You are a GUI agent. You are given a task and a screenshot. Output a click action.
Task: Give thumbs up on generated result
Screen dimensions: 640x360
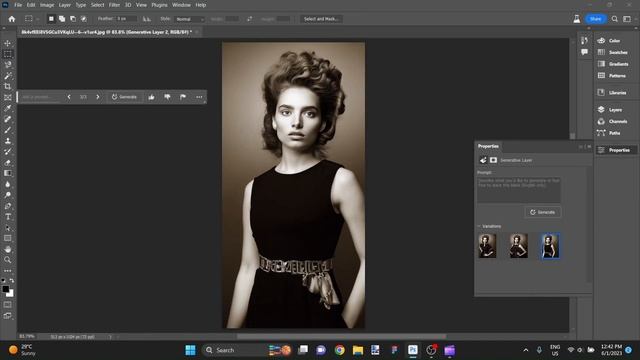click(151, 97)
